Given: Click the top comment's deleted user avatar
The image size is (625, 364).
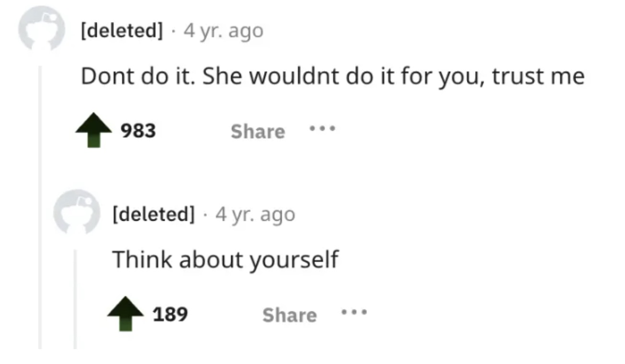Looking at the screenshot, I should (x=41, y=29).
